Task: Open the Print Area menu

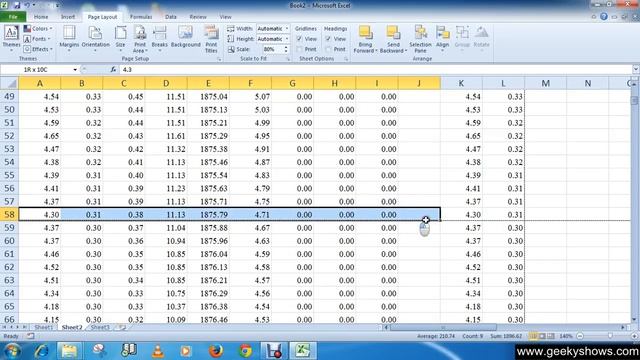Action: (140, 38)
